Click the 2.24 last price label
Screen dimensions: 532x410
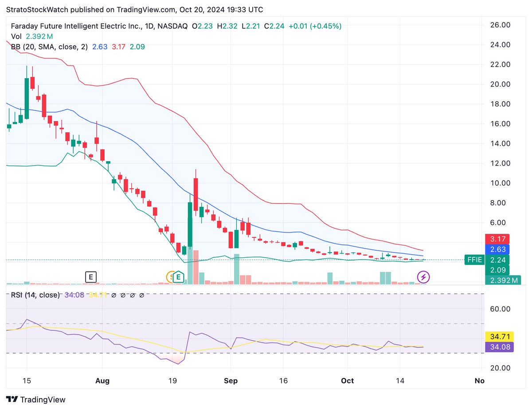pos(497,260)
